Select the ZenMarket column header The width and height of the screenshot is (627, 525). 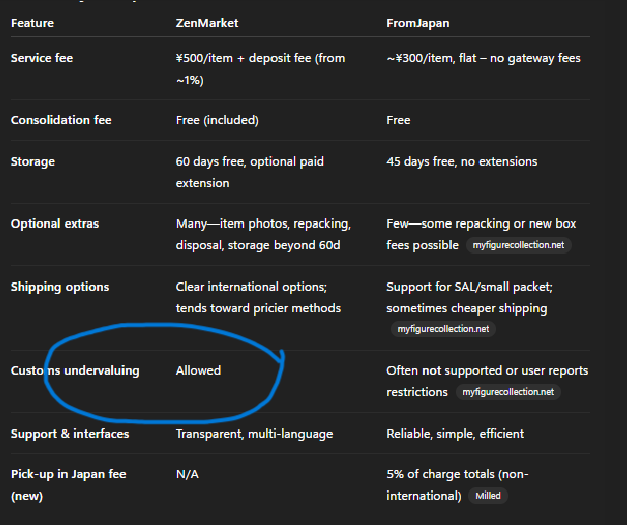(x=207, y=23)
